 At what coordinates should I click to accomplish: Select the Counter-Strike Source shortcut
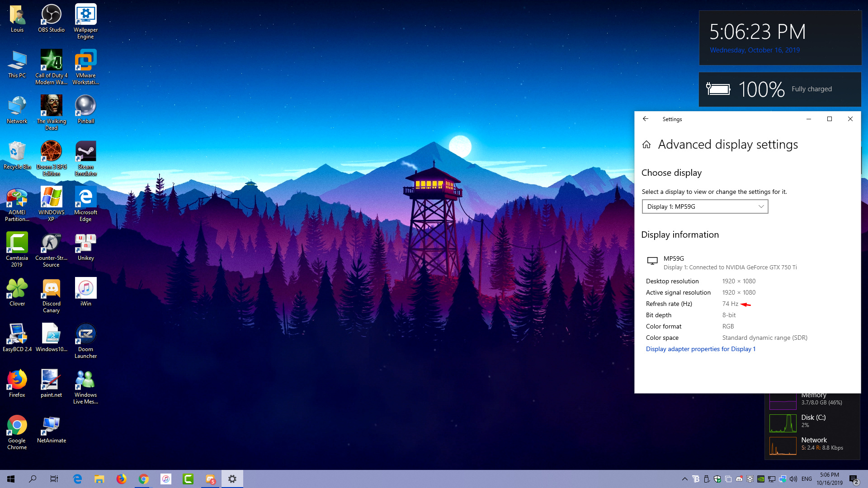pyautogui.click(x=51, y=250)
